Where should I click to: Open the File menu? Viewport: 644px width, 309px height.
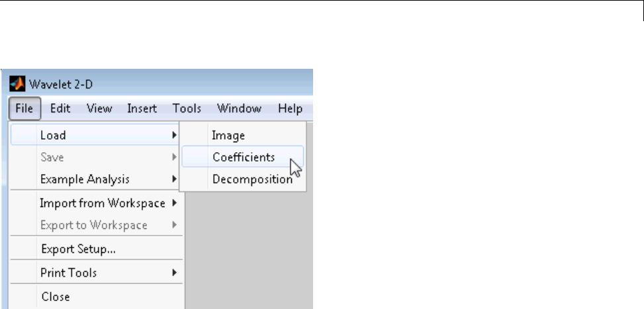click(24, 109)
